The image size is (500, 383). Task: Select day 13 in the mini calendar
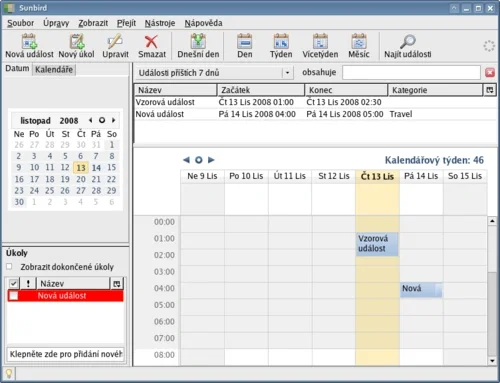pos(81,168)
